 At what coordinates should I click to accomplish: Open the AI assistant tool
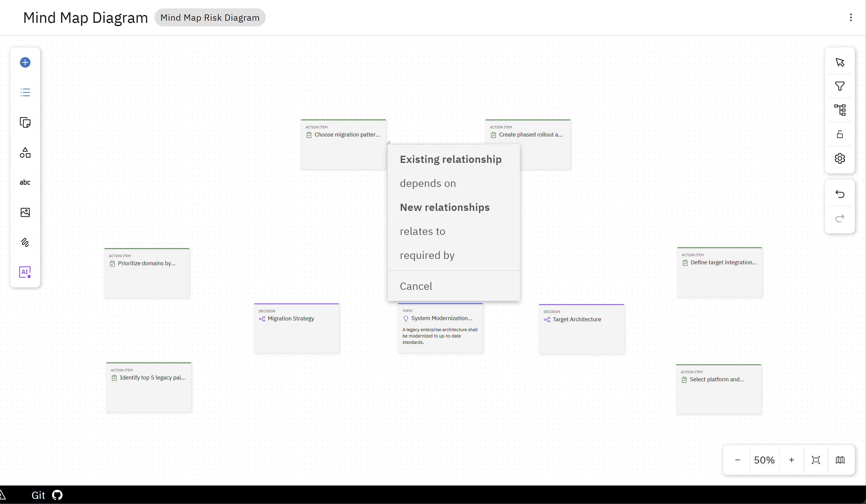[25, 272]
